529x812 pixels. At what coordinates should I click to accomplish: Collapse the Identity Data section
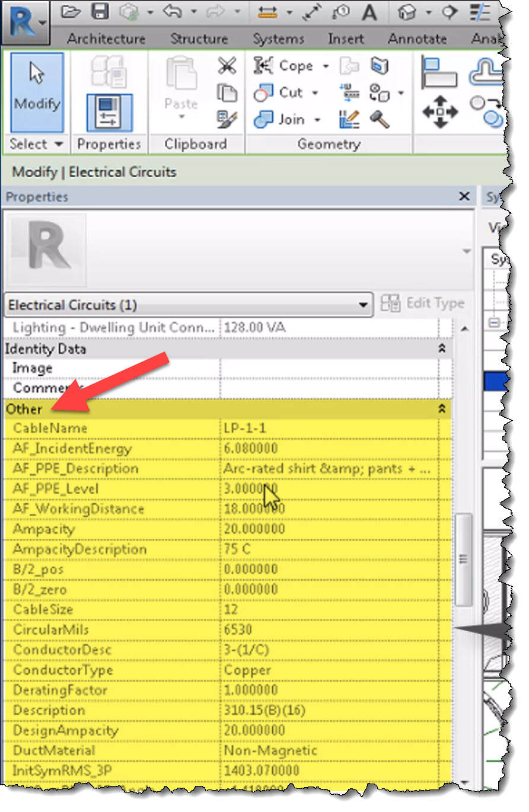tap(442, 349)
